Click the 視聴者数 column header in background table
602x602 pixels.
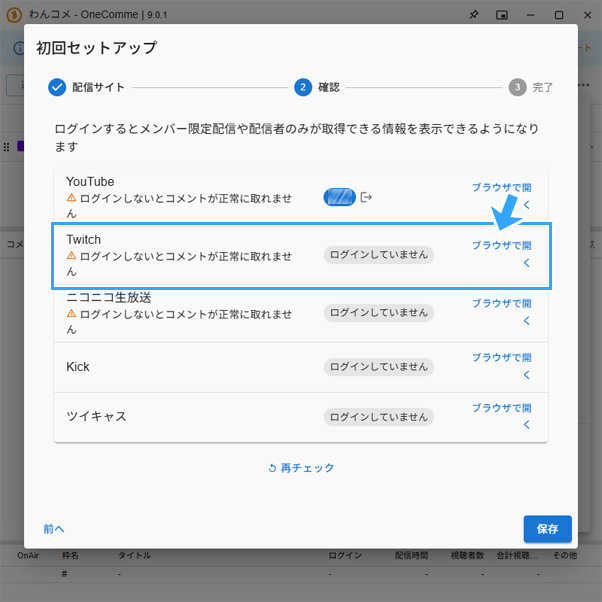coord(467,555)
